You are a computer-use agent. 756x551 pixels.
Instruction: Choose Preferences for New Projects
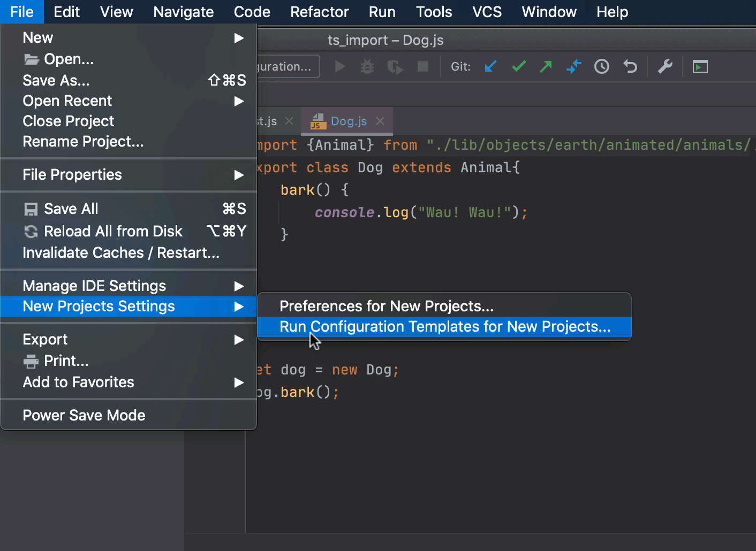pos(386,306)
